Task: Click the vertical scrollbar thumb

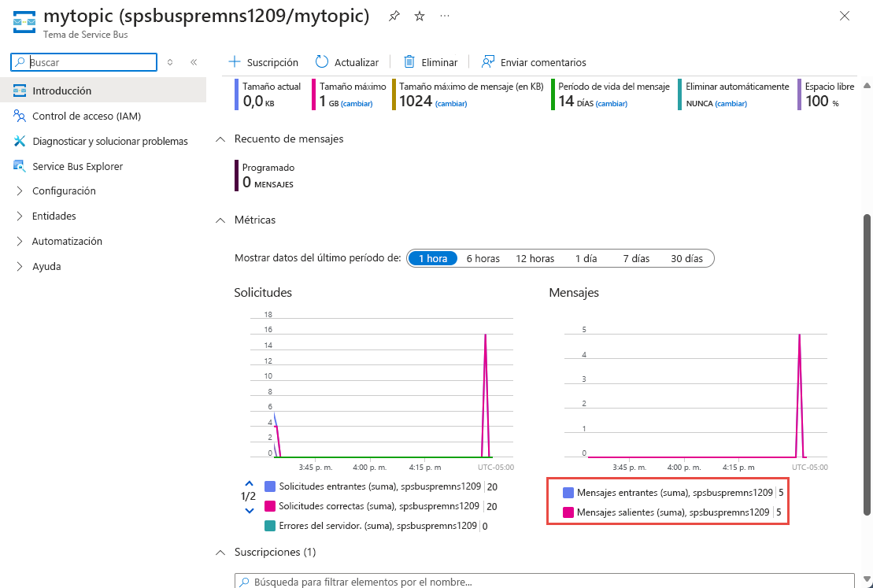Action: point(867,364)
